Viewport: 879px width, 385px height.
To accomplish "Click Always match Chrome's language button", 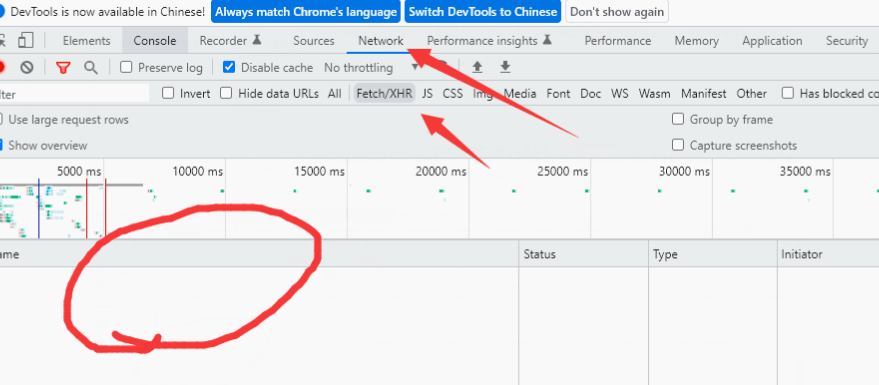I will (306, 12).
